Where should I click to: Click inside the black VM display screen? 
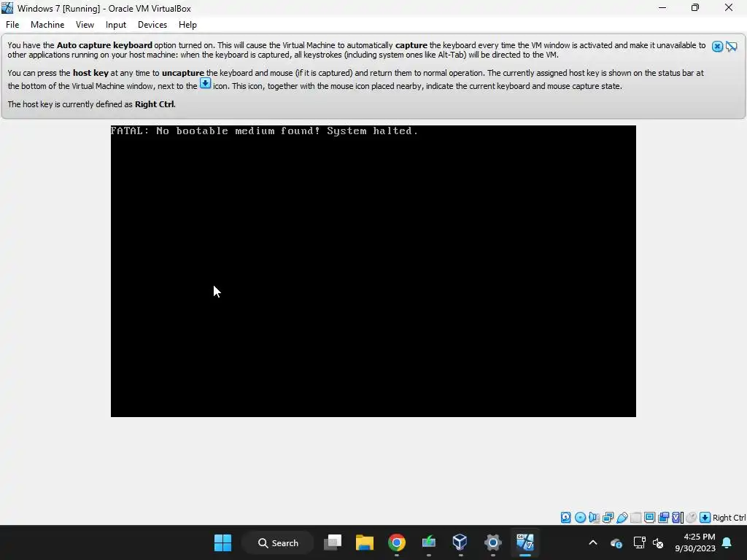pyautogui.click(x=373, y=271)
